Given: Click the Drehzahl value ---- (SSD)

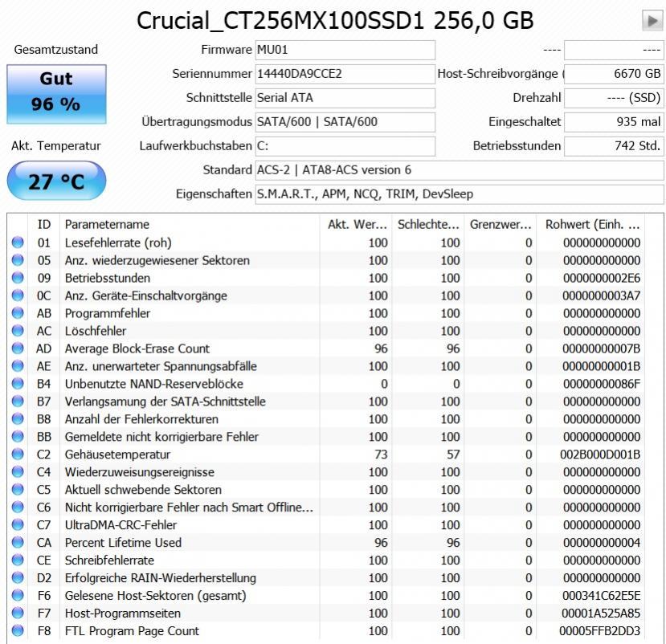Looking at the screenshot, I should click(x=614, y=98).
